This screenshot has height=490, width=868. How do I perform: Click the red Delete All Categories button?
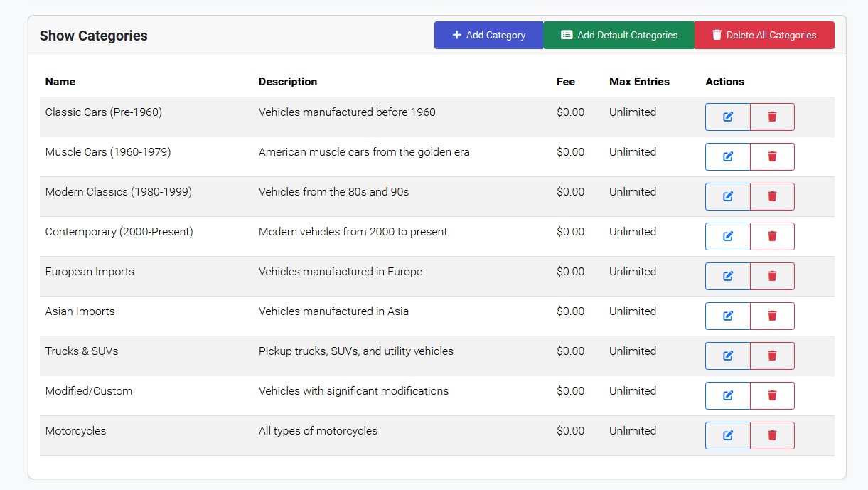click(763, 35)
